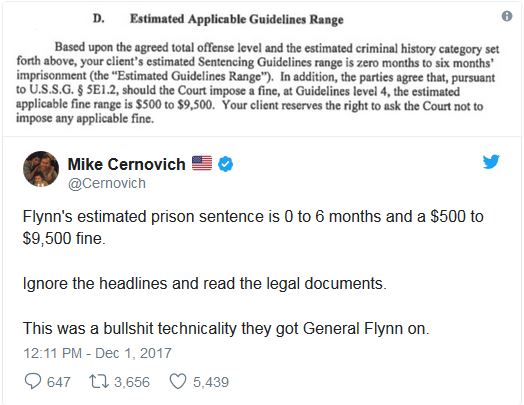Click the 'bullshit technicality' tweet line
The width and height of the screenshot is (524, 405).
pyautogui.click(x=226, y=328)
